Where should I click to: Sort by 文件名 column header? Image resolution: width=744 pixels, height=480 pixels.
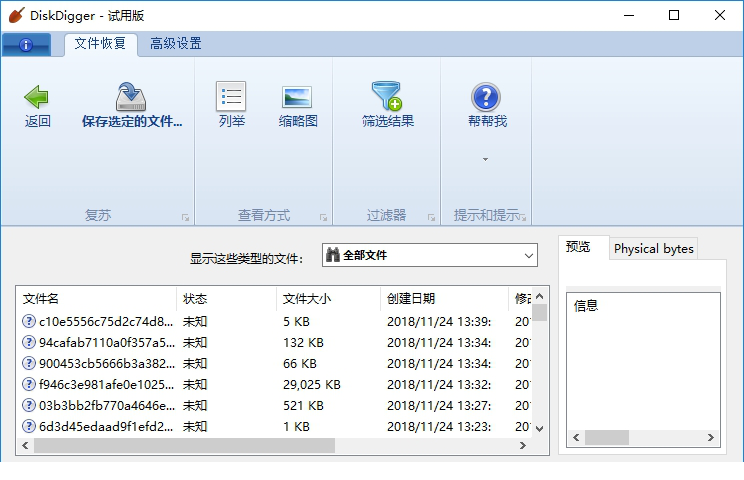pos(96,299)
